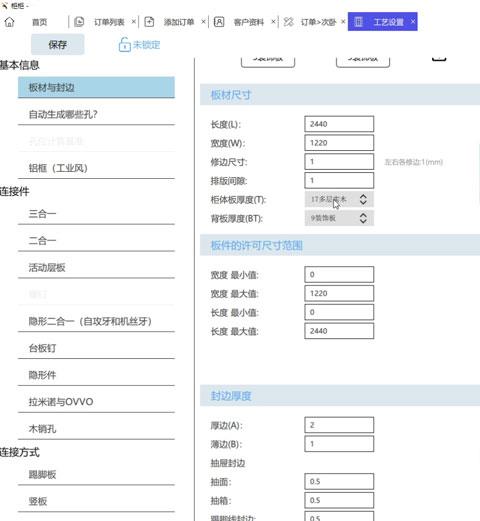Click the 宽度 最小值 input field
Screen dimensions: 480x521
pyautogui.click(x=339, y=275)
